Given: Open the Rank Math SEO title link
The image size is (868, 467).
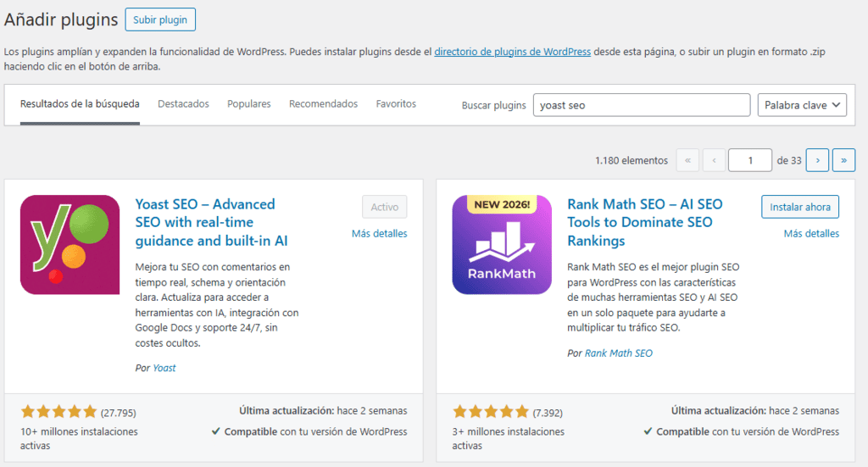Looking at the screenshot, I should click(x=645, y=222).
